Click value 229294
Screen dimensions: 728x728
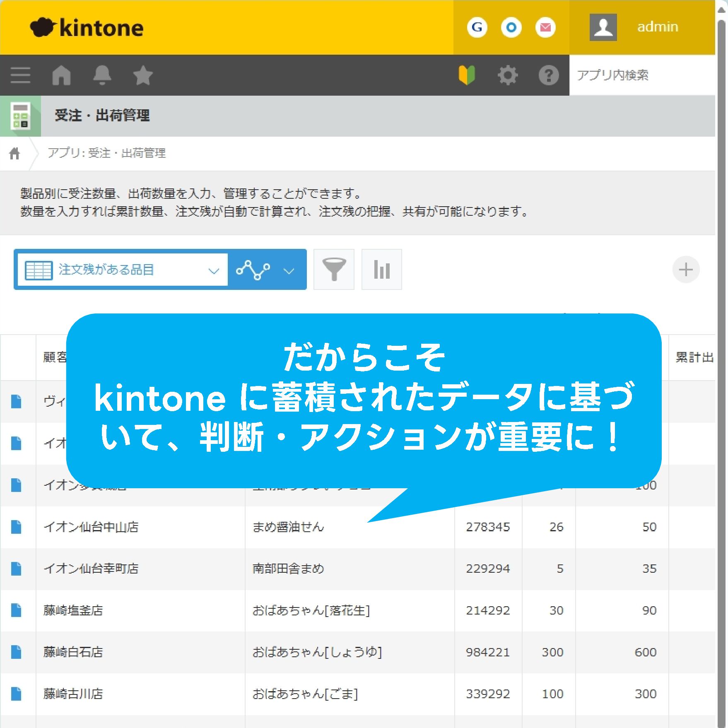pos(488,569)
